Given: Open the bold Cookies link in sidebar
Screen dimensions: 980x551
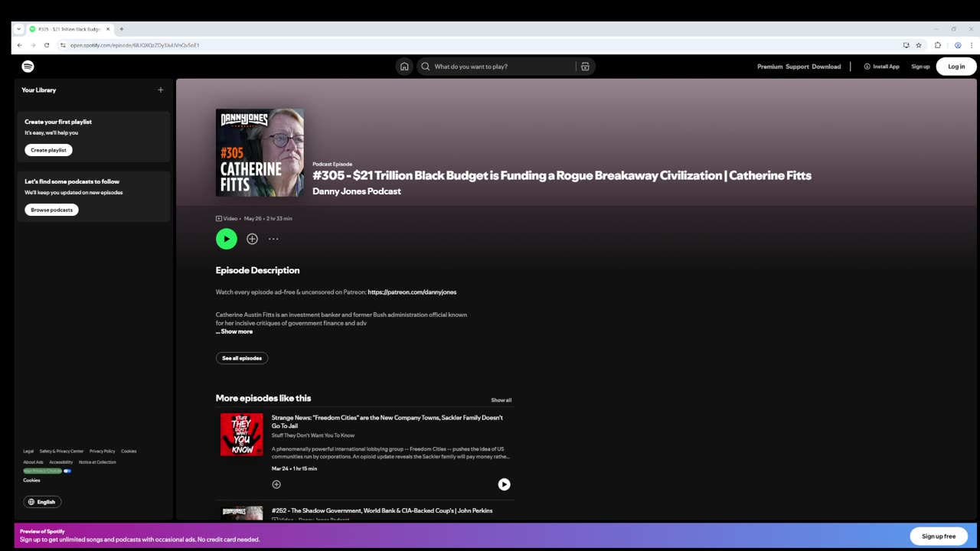Looking at the screenshot, I should [x=31, y=481].
